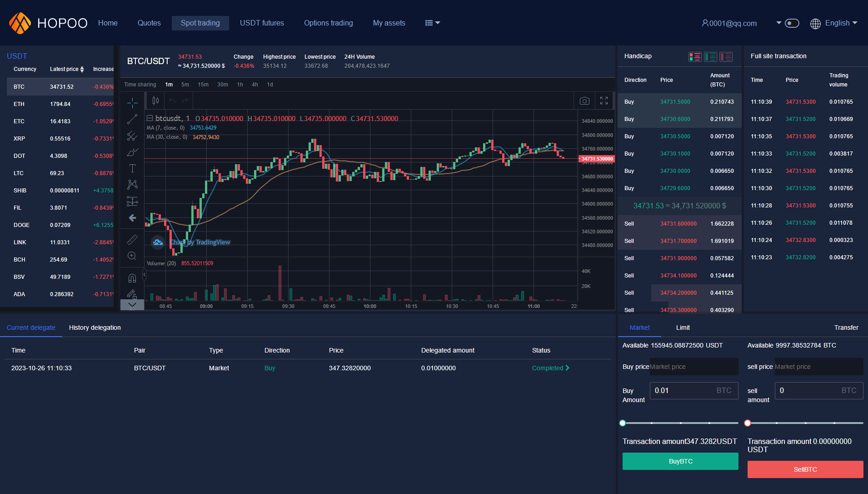Click the sell amount percentage slider handle
Viewport: 868px width, 494px height.
coord(748,423)
